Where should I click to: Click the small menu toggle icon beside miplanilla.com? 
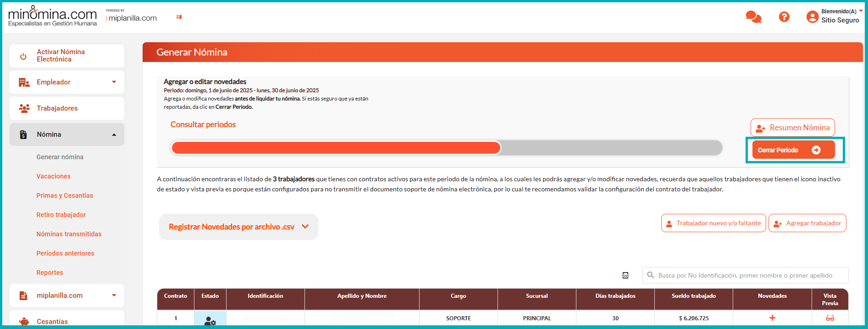pos(179,17)
